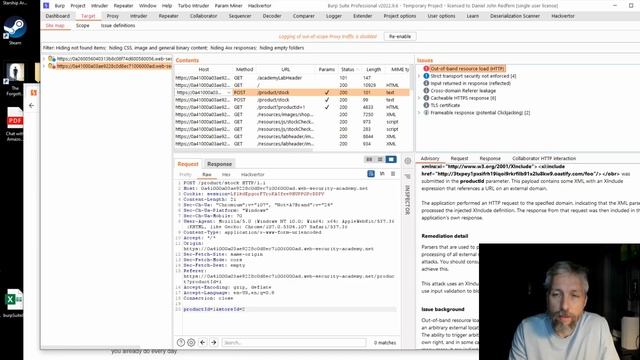The image size is (640, 360).
Task: Open the message editor hamburger menu icon
Action: click(393, 174)
